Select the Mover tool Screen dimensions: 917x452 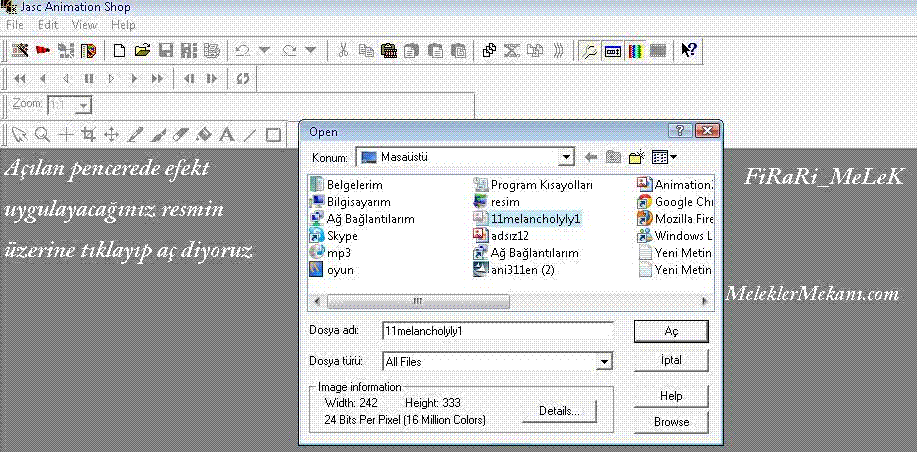[x=112, y=134]
